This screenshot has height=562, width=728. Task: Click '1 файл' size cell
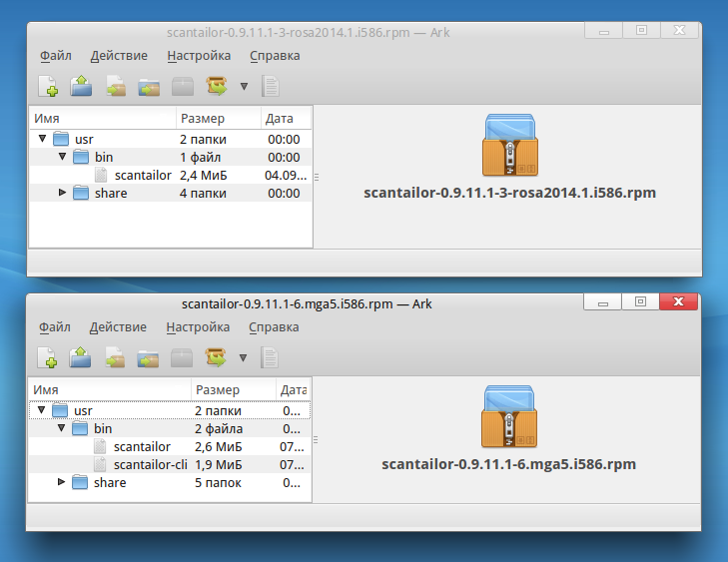coord(200,158)
